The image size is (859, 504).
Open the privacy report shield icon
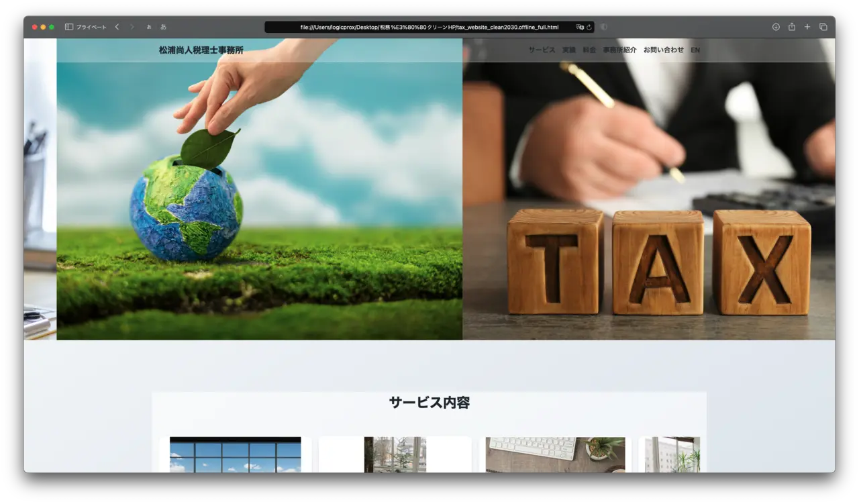pyautogui.click(x=604, y=27)
